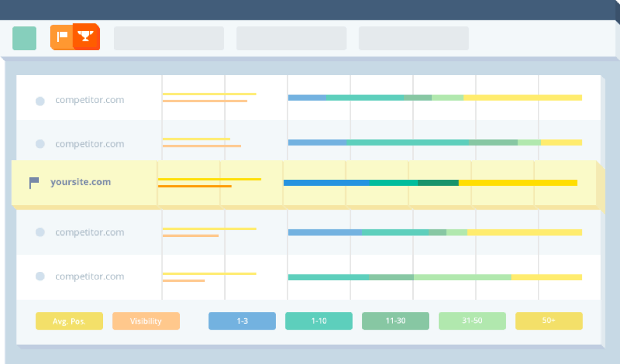The height and width of the screenshot is (364, 620).
Task: Toggle the 50+ ranking legend
Action: tap(549, 321)
